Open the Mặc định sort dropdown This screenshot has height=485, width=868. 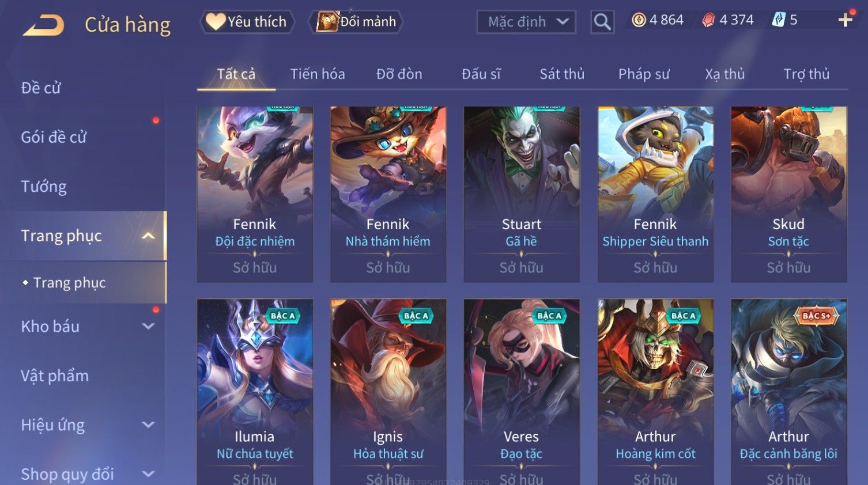click(526, 22)
